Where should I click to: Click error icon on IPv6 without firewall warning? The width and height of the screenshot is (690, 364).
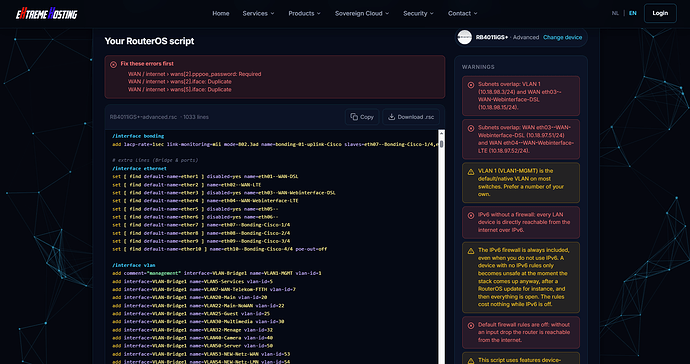click(471, 215)
